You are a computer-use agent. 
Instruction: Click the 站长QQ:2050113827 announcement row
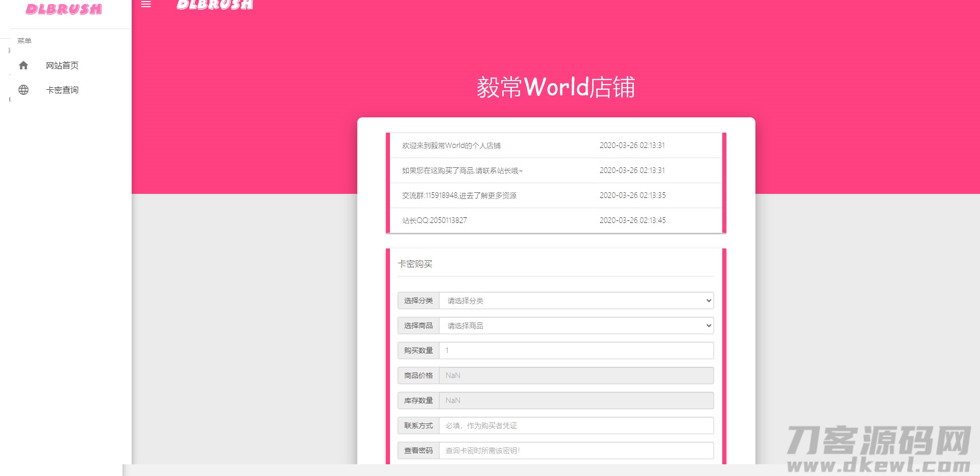coord(555,220)
